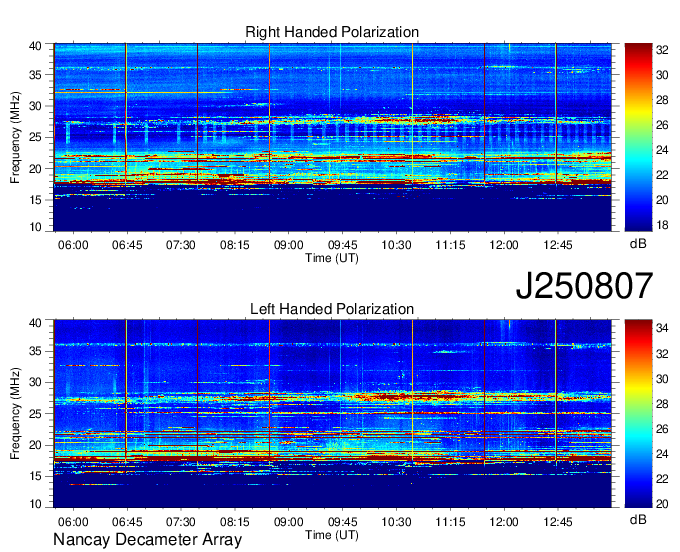The height and width of the screenshot is (552, 680).
Task: Click the 10 MHz tick of right-handed plot
Action: (35, 227)
